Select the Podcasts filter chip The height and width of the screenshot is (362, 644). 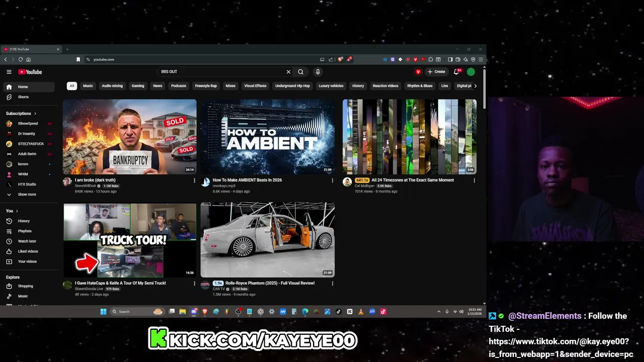(179, 86)
